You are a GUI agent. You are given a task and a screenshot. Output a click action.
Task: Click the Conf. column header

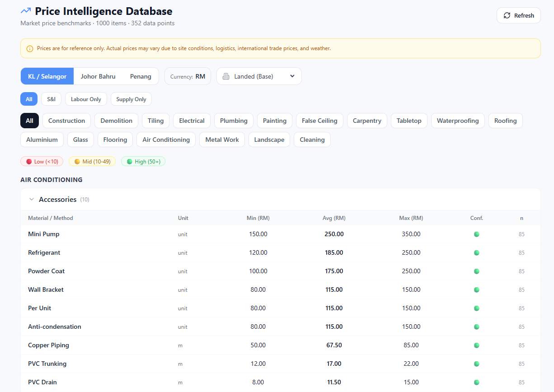477,218
